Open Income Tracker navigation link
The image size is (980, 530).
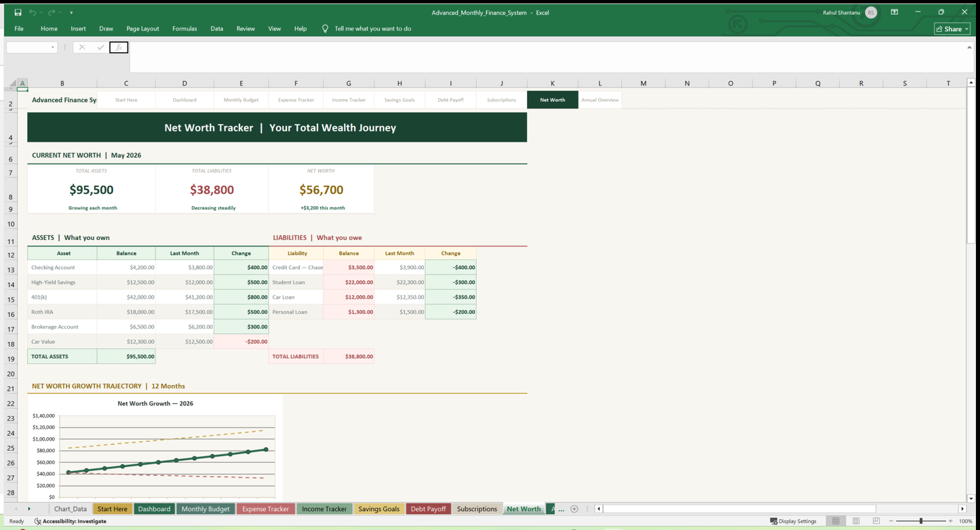point(349,100)
